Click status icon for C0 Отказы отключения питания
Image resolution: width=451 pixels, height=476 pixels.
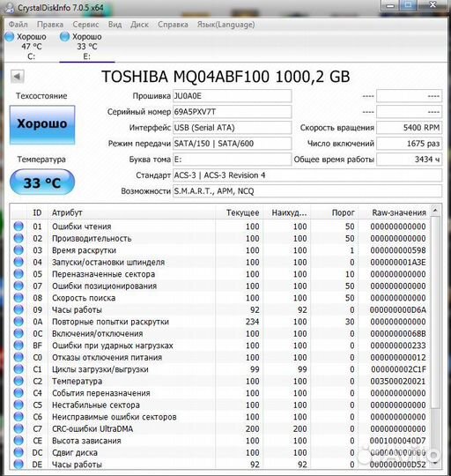coord(18,357)
